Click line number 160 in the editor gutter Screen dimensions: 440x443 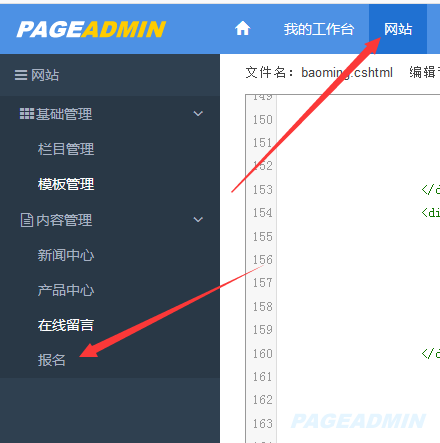pos(263,354)
